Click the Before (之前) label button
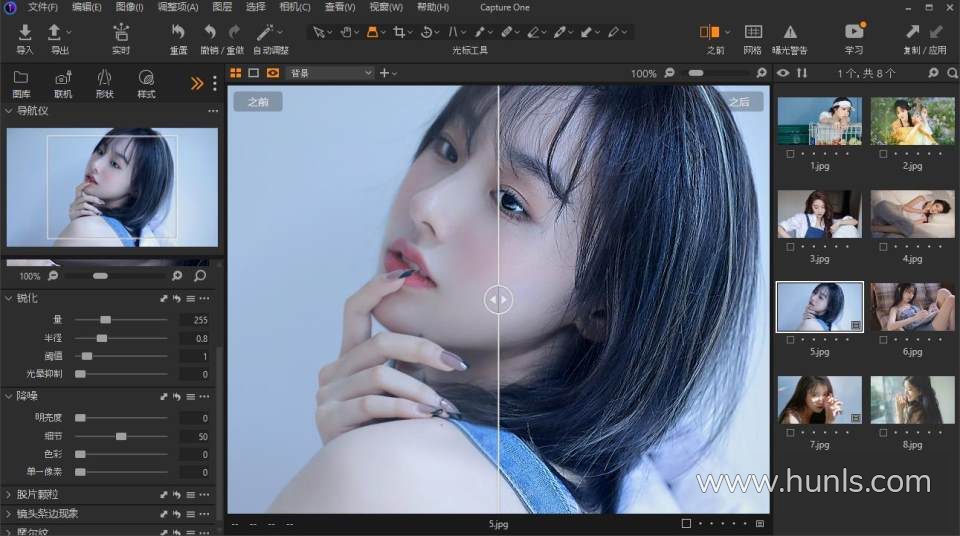 (258, 102)
